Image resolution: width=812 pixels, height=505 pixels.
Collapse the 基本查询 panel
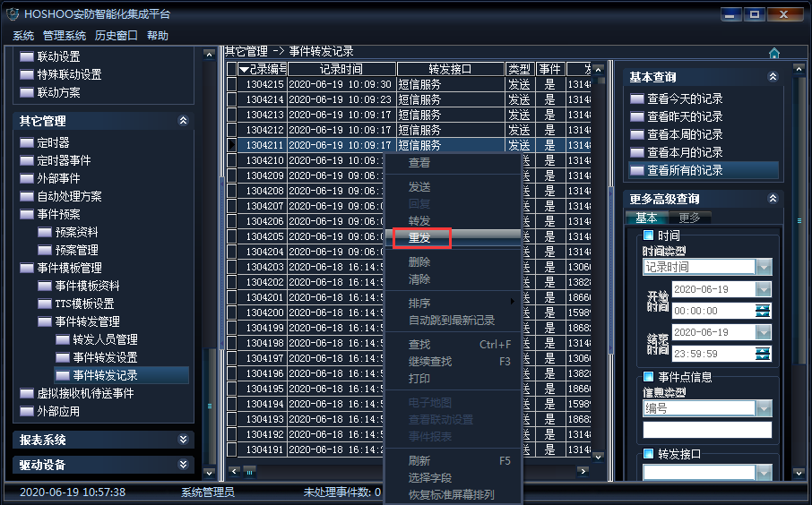[773, 77]
